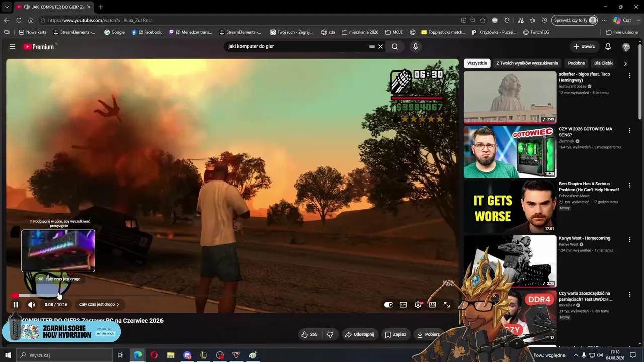Select the Wszystkie filter chip
Image resolution: width=644 pixels, height=362 pixels.
[x=477, y=63]
